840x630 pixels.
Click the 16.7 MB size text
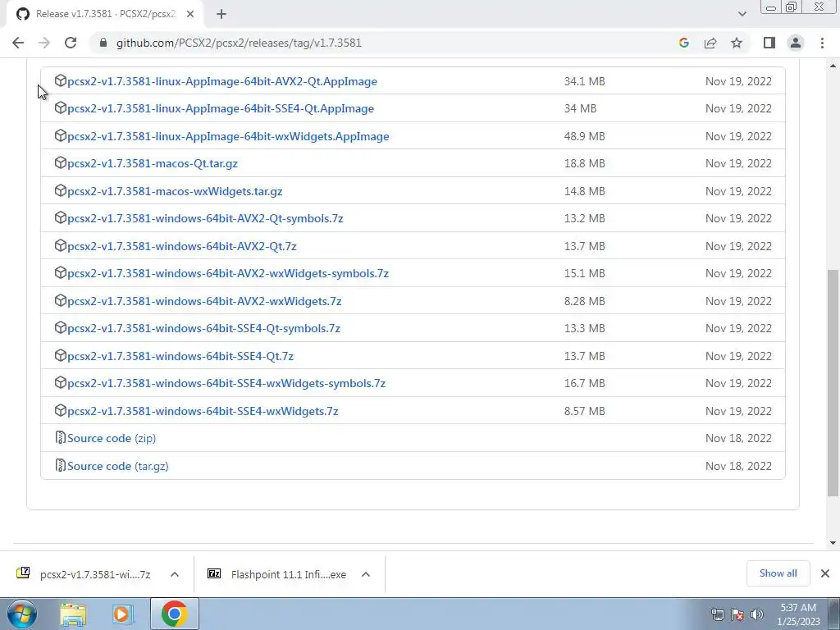[584, 384]
